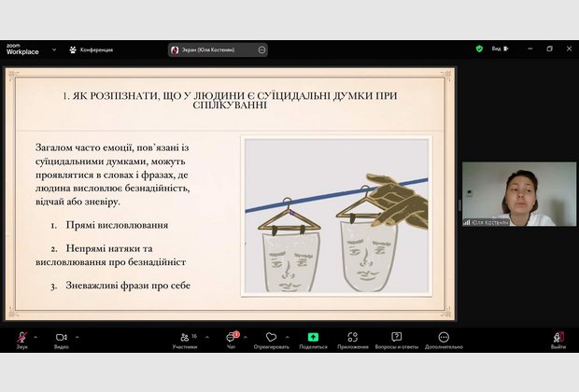Click the green Поделиться share screen button

click(x=313, y=338)
